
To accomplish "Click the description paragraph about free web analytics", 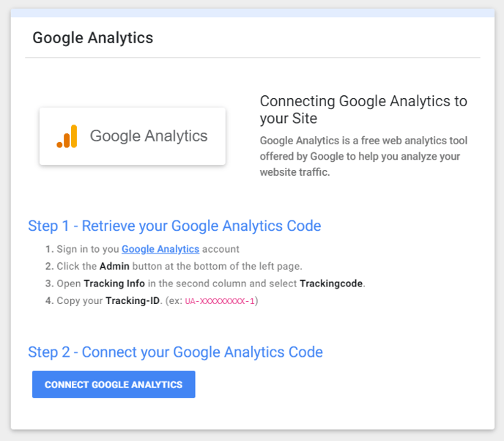I will click(x=363, y=156).
